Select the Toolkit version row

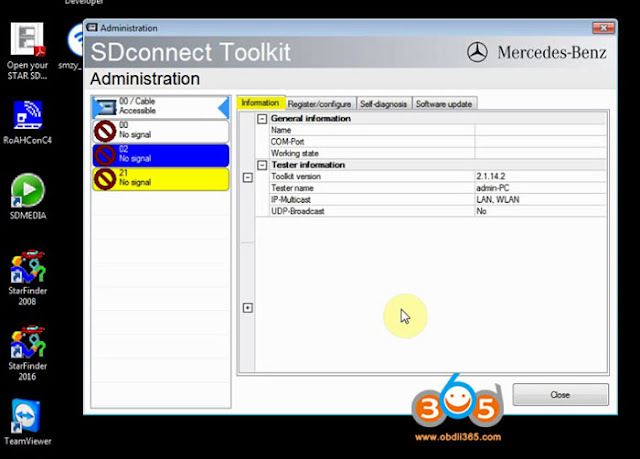pyautogui.click(x=438, y=176)
